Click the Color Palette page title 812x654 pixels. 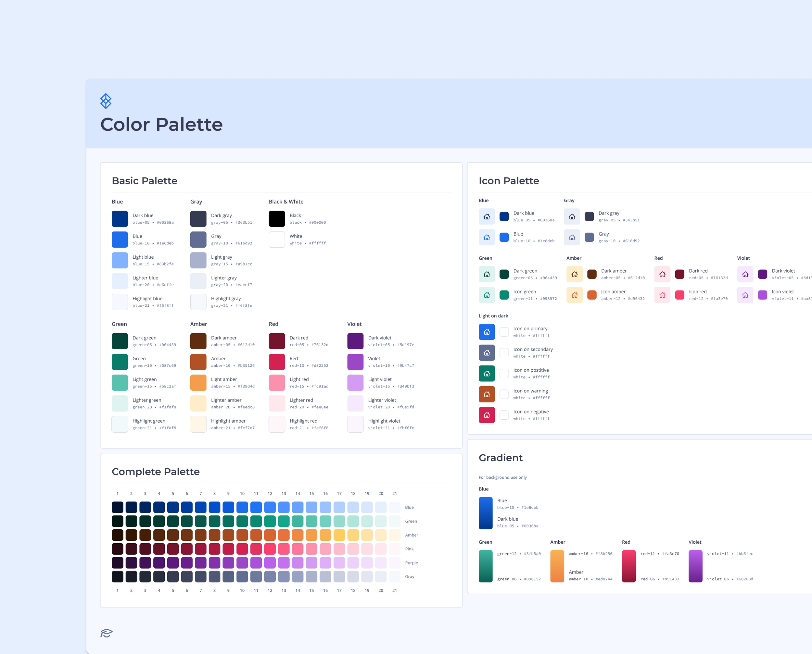[161, 124]
